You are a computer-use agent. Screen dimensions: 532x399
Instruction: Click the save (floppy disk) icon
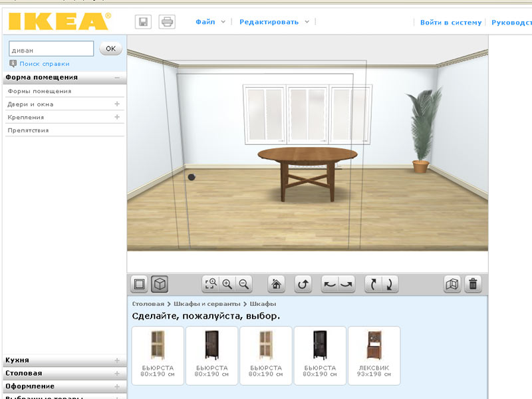pyautogui.click(x=143, y=22)
